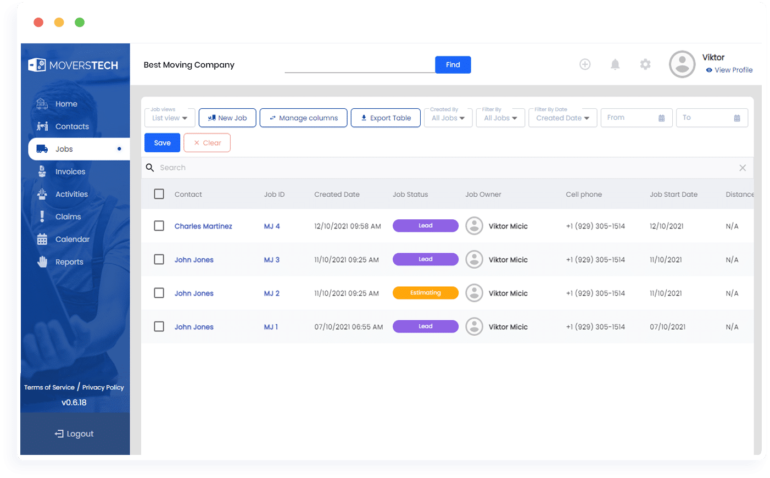770x478 pixels.
Task: Select all rows with header checkbox
Action: (x=159, y=194)
